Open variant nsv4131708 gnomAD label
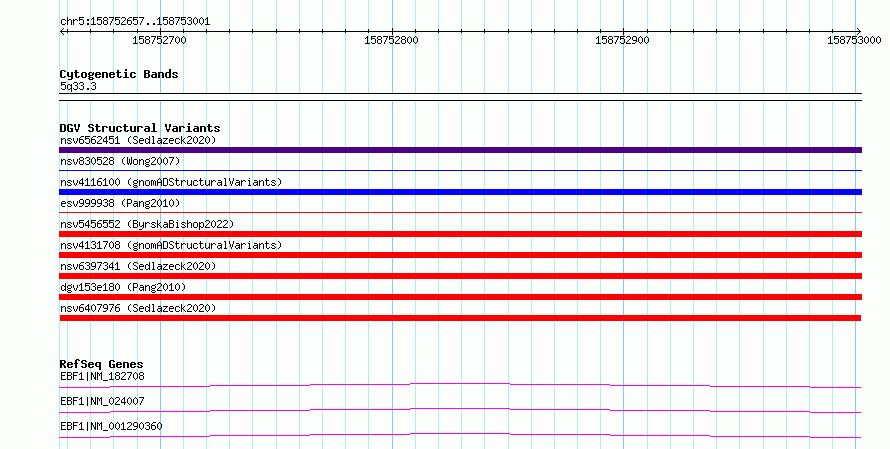This screenshot has height=449, width=890. click(x=171, y=245)
